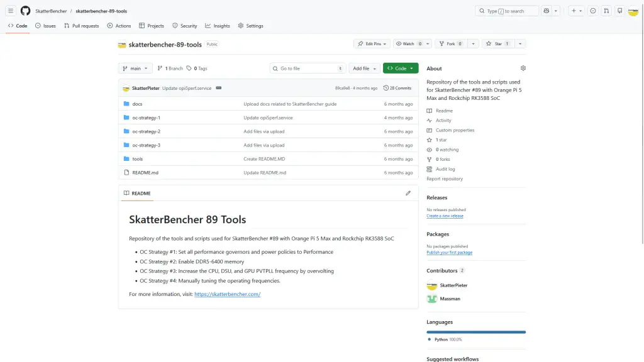
Task: Visit the skatterbencher.com link in the README
Action: point(227,293)
